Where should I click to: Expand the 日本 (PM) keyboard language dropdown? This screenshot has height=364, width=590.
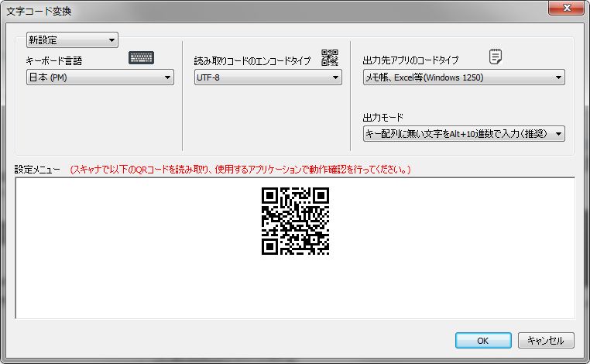pyautogui.click(x=100, y=77)
